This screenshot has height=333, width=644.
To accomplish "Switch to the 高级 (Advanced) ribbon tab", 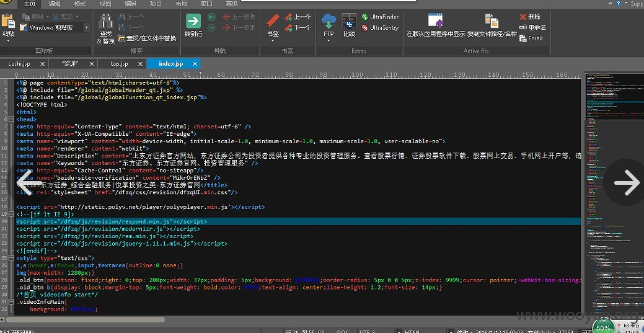I will (232, 4).
